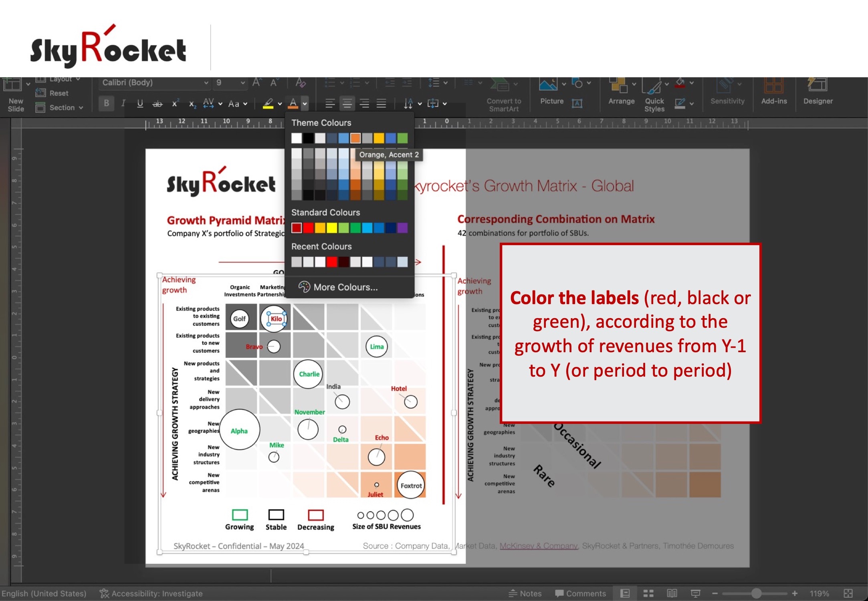Screen dimensions: 868x601
Task: Align text to the right
Action: coord(364,104)
